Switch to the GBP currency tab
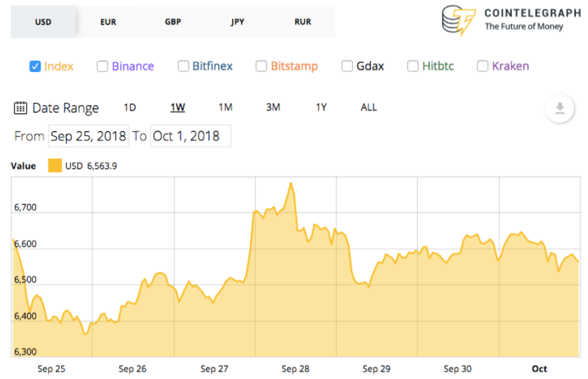 coord(173,22)
